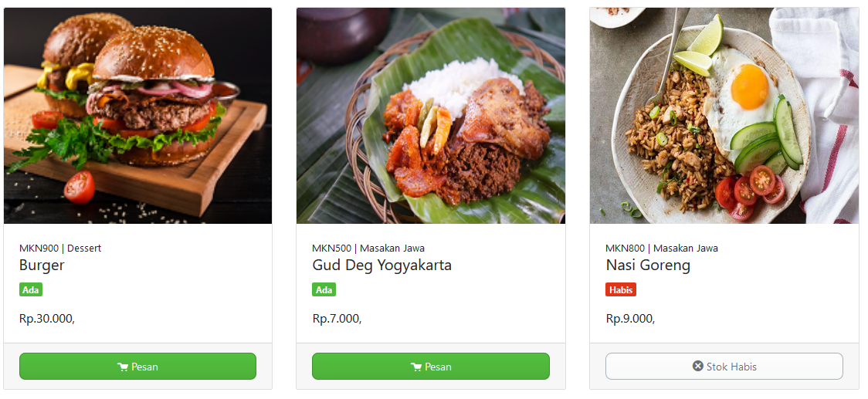Click the Rp.30.000 price text
The width and height of the screenshot is (868, 399).
[47, 318]
